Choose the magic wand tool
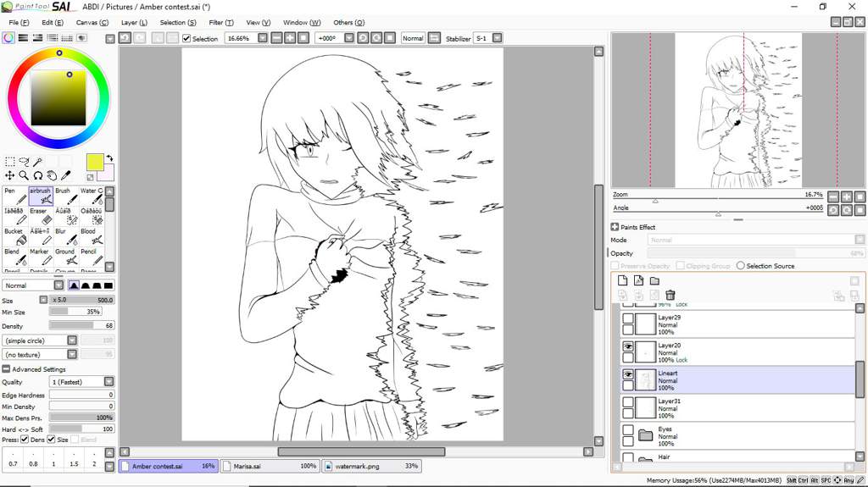 [x=37, y=162]
